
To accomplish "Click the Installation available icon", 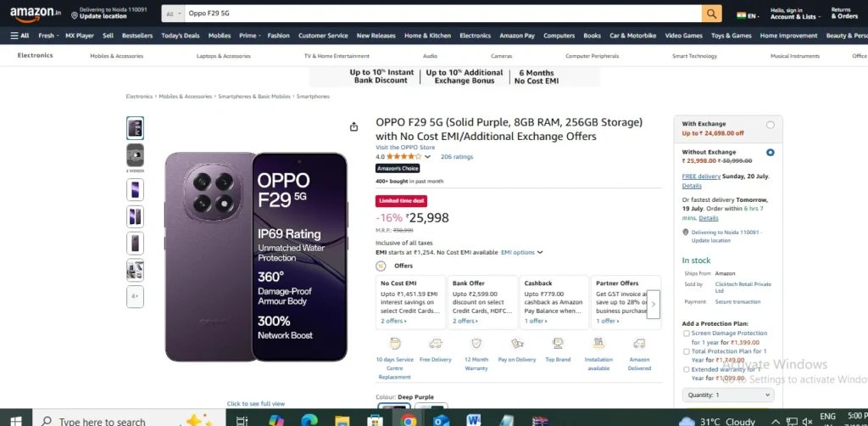I will (x=598, y=344).
